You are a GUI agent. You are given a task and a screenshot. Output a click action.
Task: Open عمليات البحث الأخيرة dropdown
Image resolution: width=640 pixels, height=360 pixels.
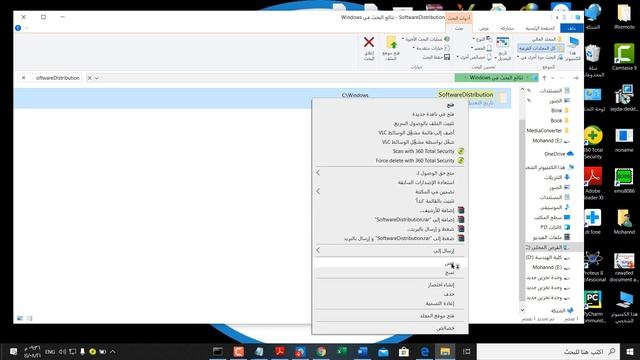pyautogui.click(x=426, y=39)
